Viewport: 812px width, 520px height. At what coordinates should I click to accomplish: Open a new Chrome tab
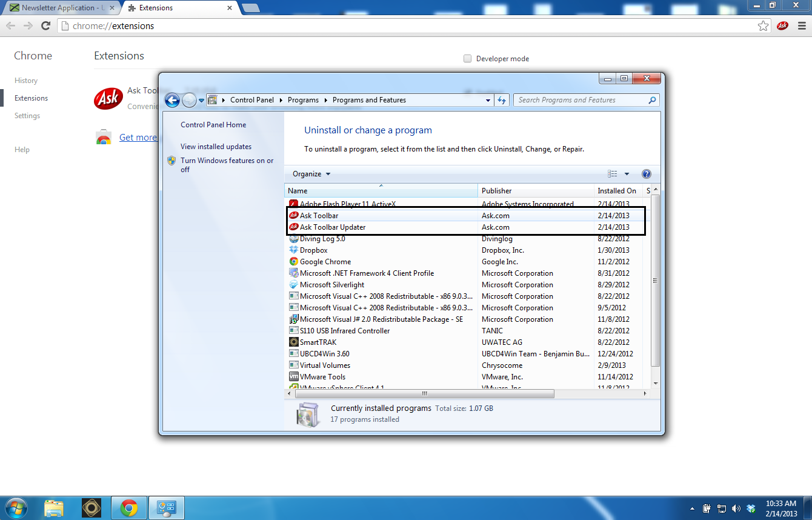point(250,8)
